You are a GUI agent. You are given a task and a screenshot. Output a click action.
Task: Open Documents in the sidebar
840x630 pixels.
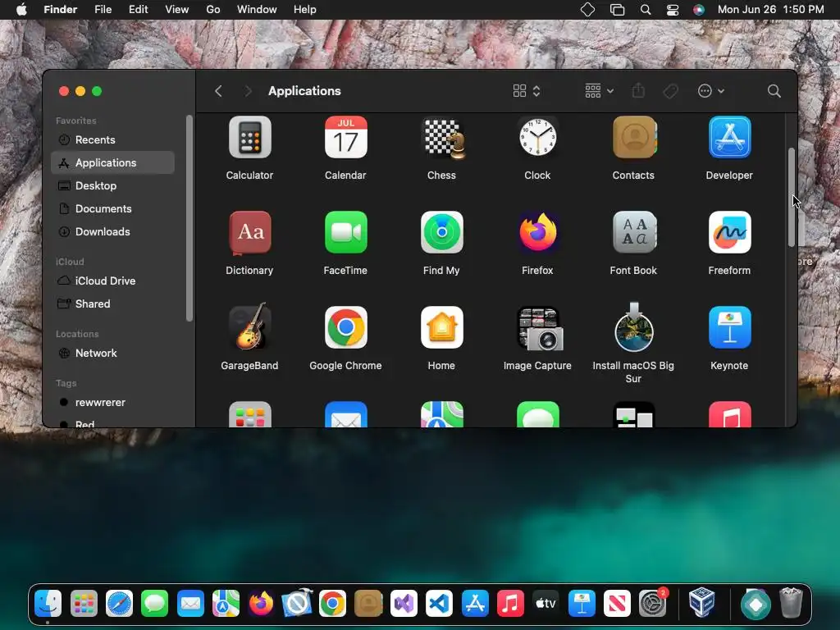coord(112,209)
